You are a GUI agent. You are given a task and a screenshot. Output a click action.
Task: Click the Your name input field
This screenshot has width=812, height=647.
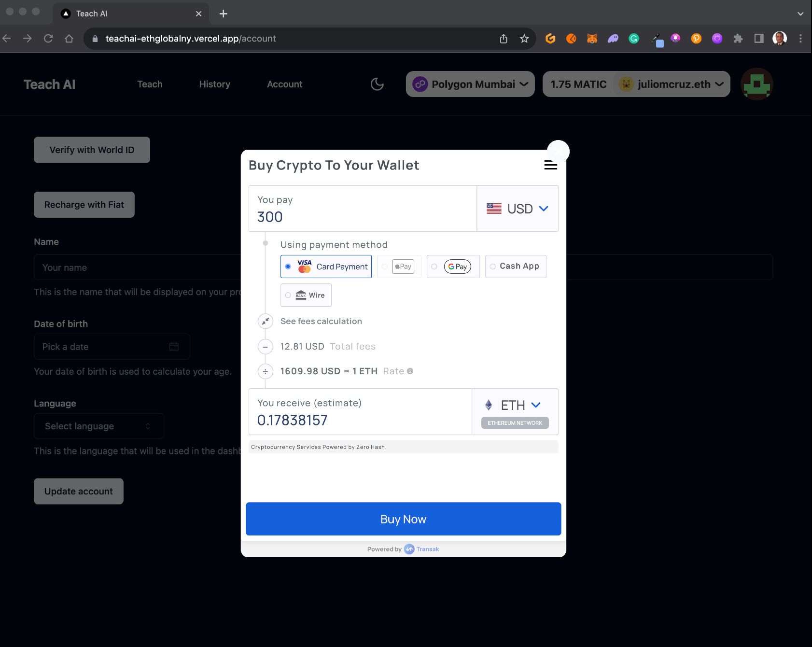pos(403,267)
